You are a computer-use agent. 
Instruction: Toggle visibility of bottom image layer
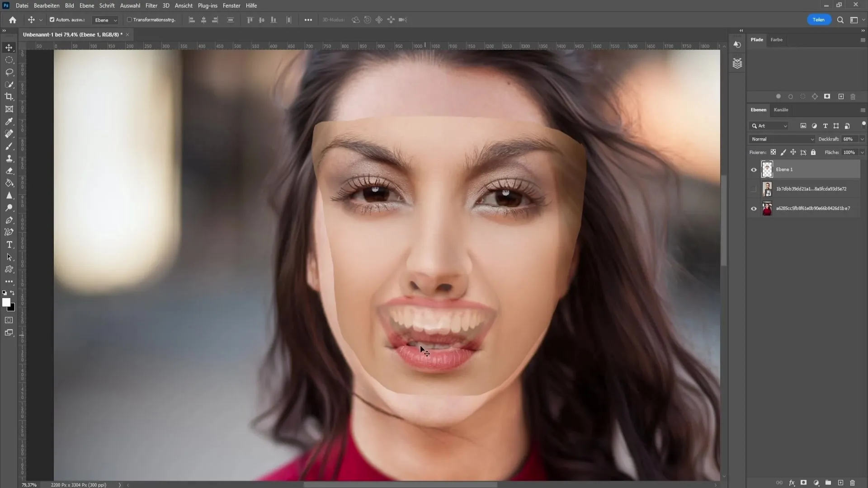[754, 208]
